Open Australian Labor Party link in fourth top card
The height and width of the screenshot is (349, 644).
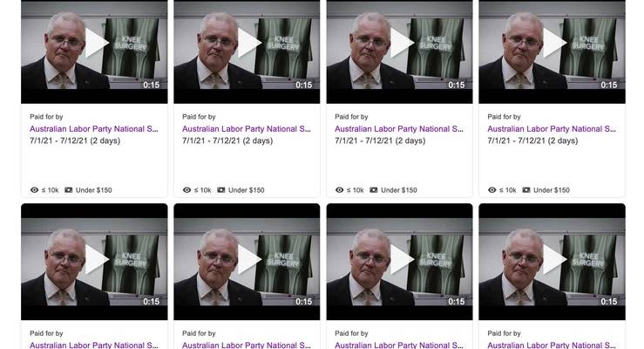click(552, 129)
